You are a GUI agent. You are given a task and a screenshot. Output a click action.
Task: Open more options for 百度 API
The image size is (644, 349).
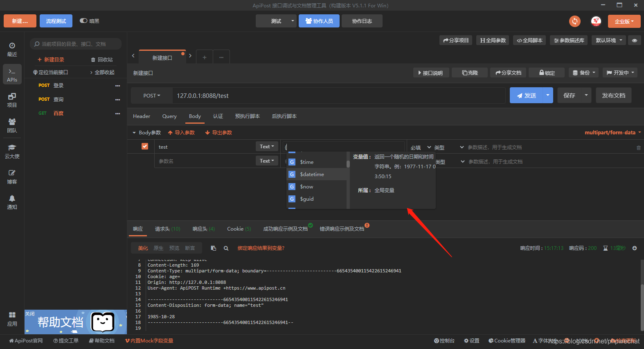coord(118,113)
